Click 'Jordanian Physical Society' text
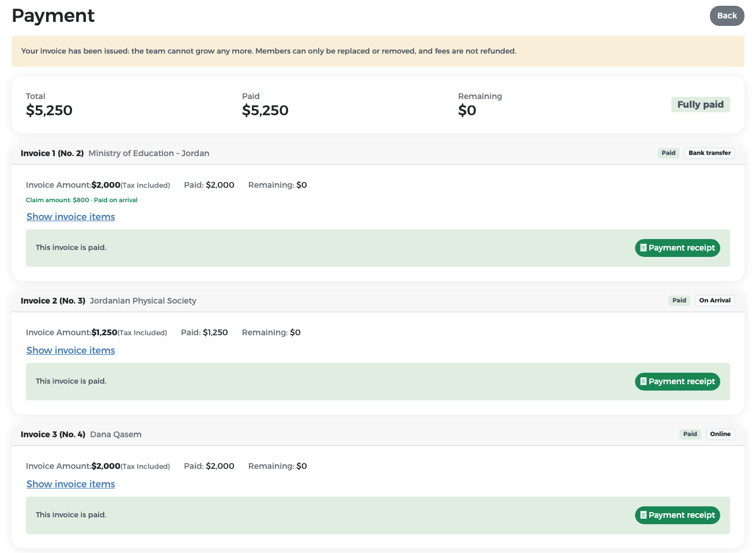The image size is (756, 553). (143, 301)
